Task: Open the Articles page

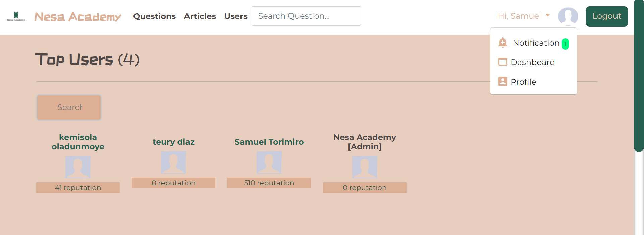Action: pos(200,16)
